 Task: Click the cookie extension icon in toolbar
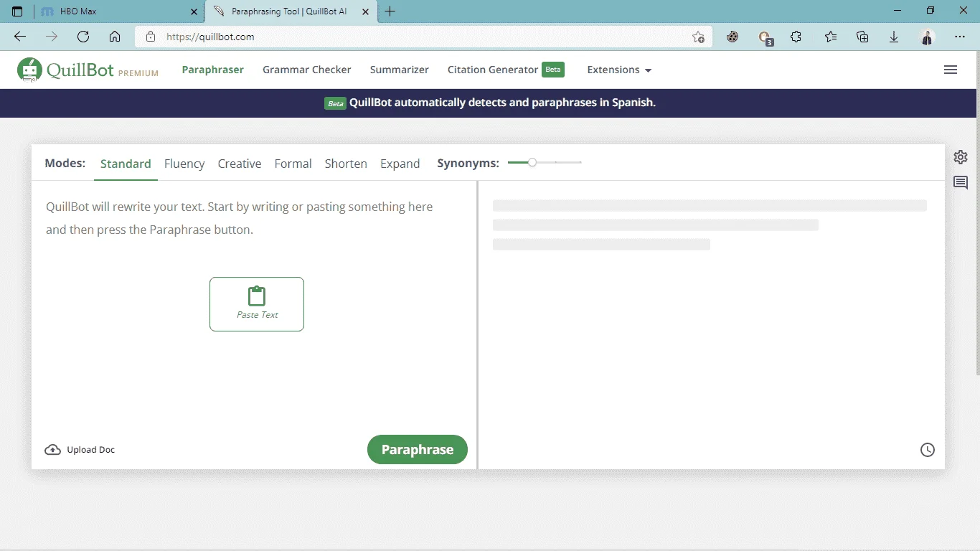point(732,37)
